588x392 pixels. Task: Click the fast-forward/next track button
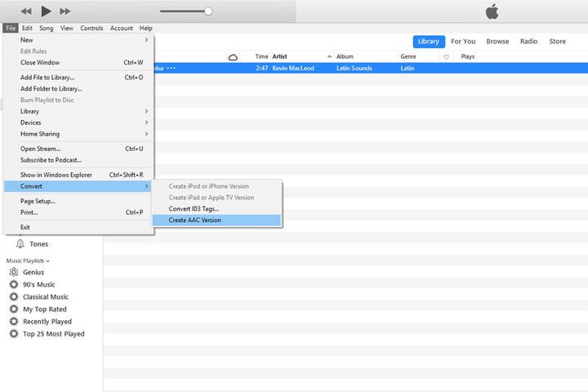(x=66, y=11)
